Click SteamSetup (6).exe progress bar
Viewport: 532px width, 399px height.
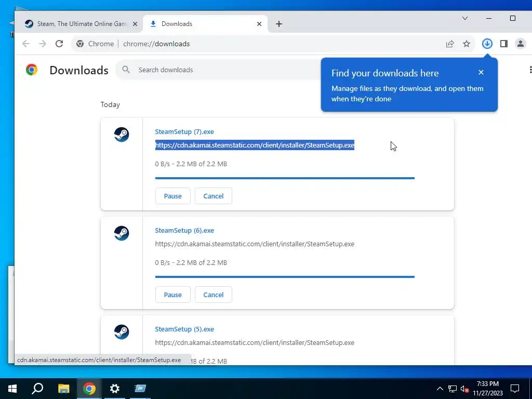point(285,277)
